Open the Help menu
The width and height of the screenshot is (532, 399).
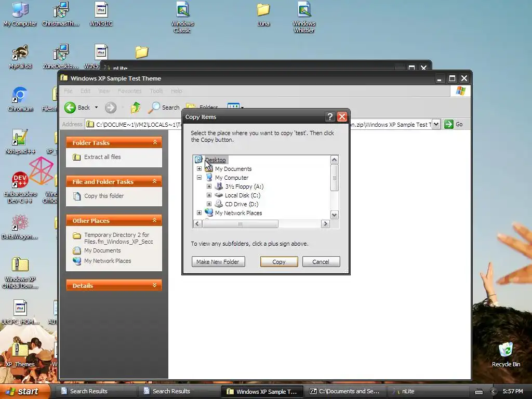[x=176, y=91]
